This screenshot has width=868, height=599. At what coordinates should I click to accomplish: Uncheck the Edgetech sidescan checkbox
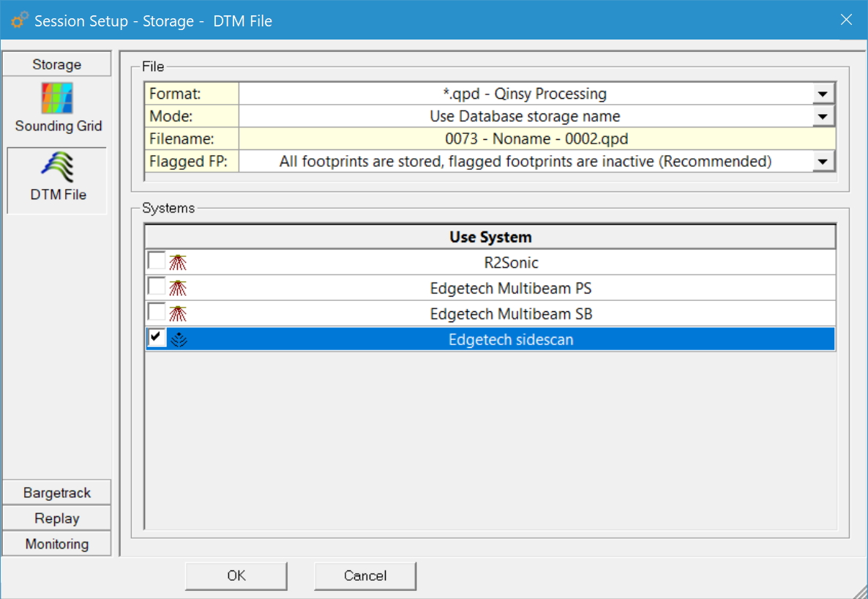click(157, 338)
